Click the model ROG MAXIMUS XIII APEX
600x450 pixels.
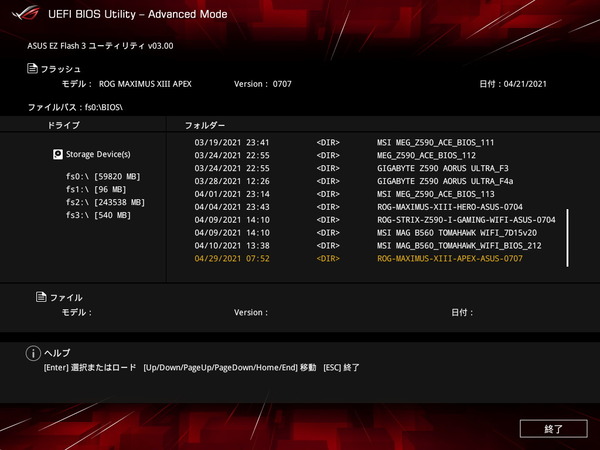[x=145, y=84]
